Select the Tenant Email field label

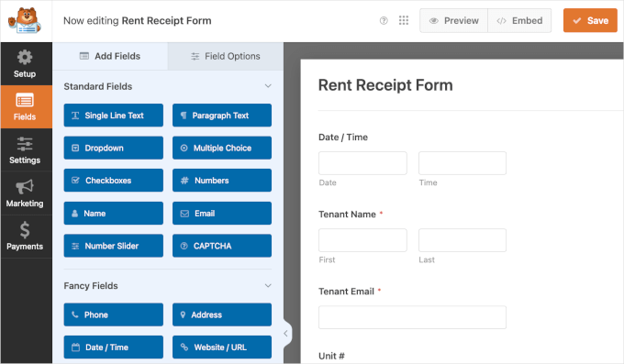click(x=346, y=292)
